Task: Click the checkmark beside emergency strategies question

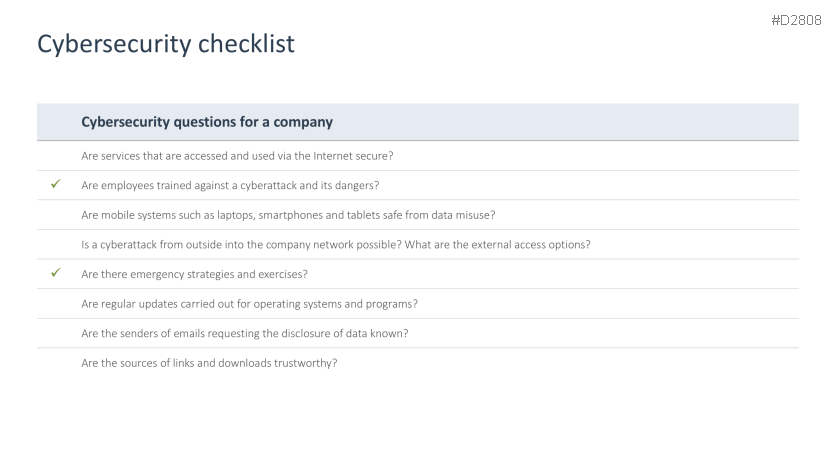Action: click(x=56, y=274)
